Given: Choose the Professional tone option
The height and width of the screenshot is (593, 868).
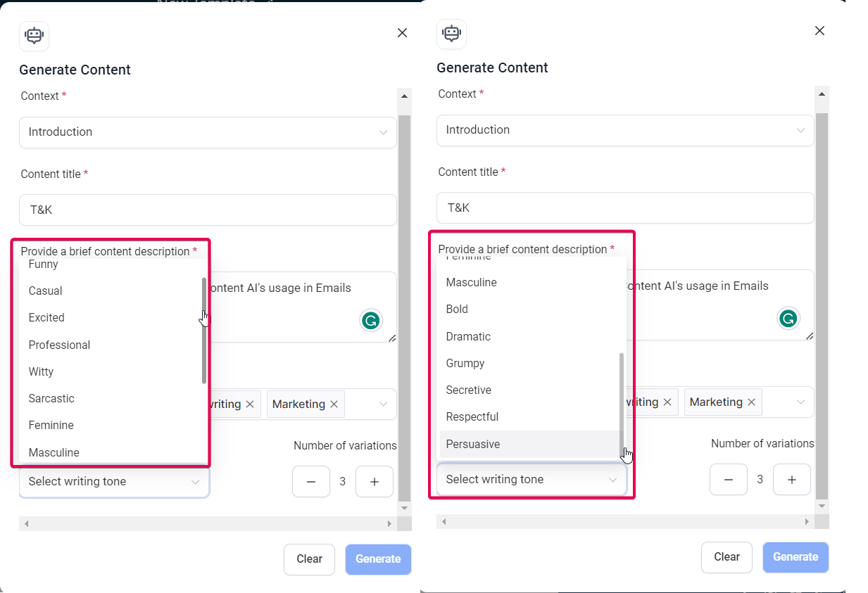Looking at the screenshot, I should click(60, 345).
